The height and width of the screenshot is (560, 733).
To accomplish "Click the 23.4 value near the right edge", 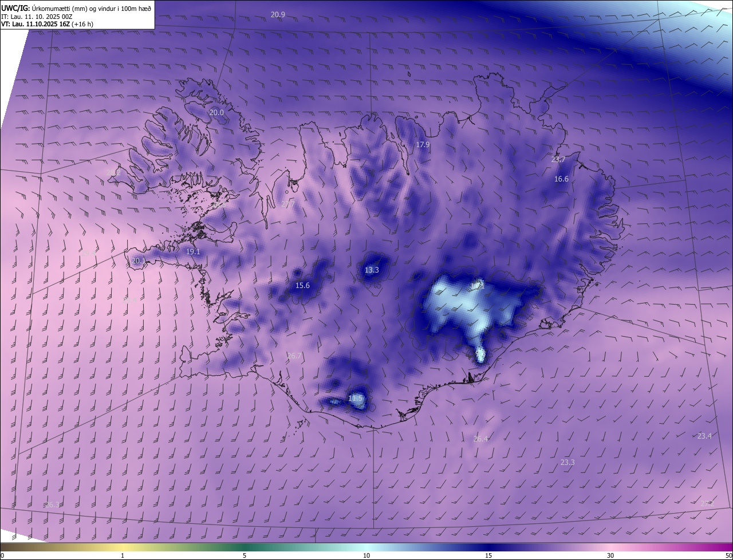I will tap(704, 436).
